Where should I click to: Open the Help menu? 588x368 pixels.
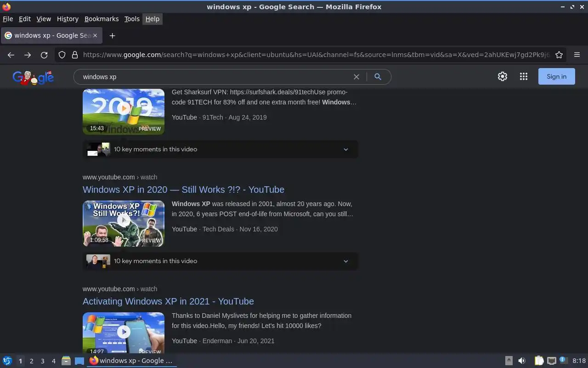152,19
